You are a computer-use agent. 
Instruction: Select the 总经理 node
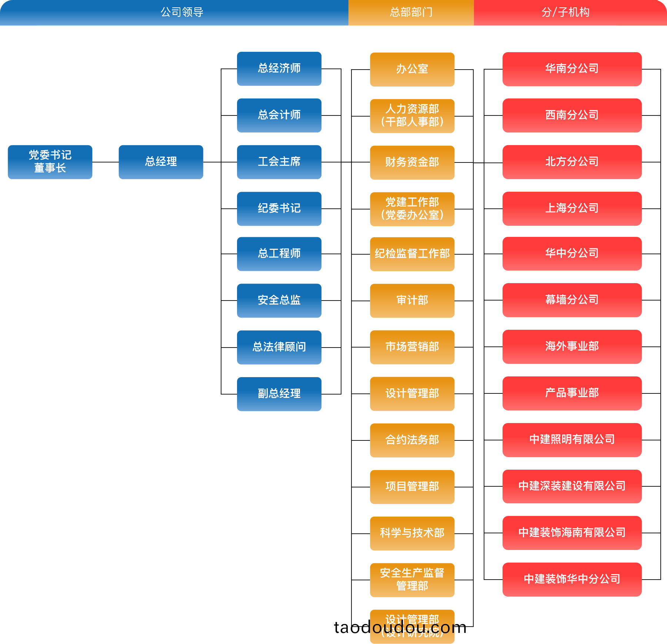pos(161,162)
